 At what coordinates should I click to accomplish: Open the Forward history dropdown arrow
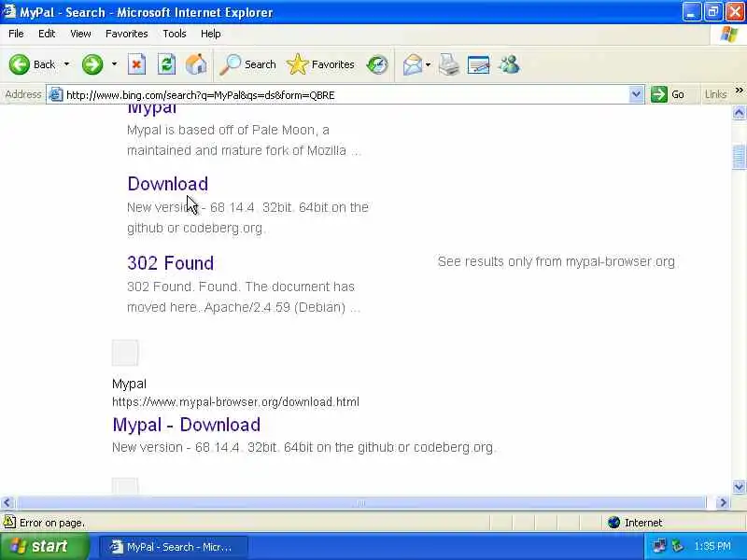114,64
